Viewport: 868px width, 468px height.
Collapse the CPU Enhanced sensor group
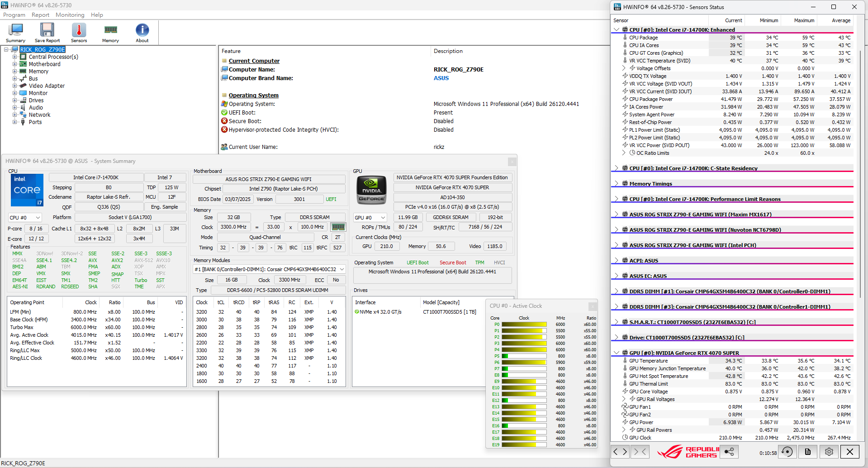coord(616,29)
